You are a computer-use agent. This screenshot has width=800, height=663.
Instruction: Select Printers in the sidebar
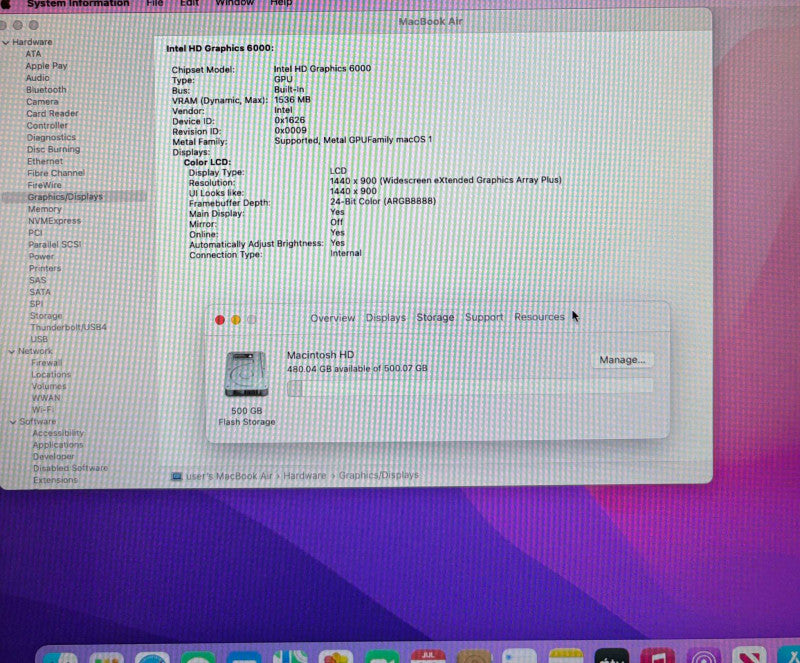pyautogui.click(x=45, y=268)
